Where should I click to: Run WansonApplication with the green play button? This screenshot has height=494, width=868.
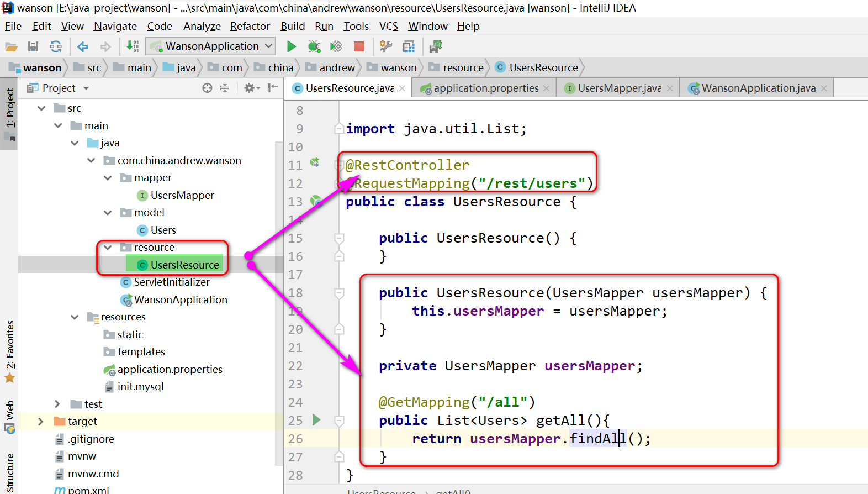[292, 47]
